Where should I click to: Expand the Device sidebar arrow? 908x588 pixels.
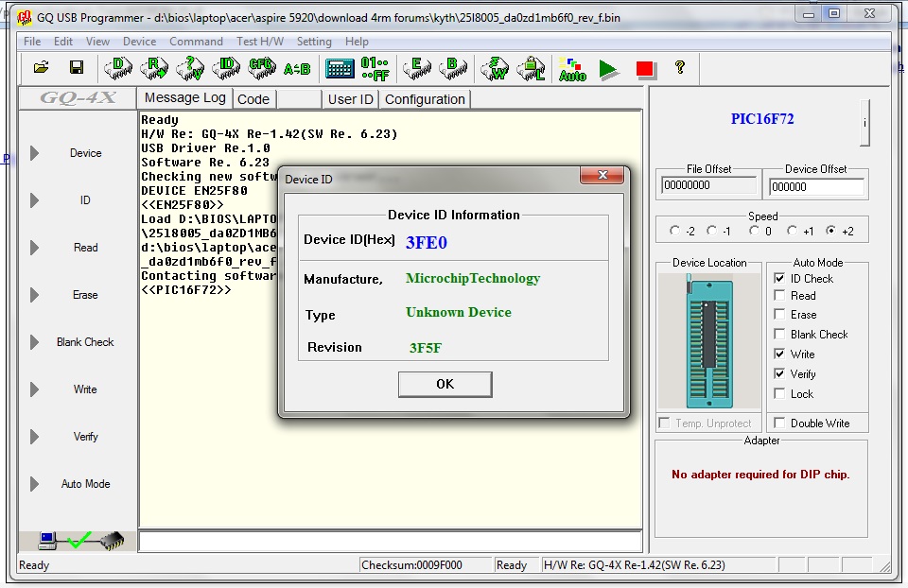click(x=34, y=153)
